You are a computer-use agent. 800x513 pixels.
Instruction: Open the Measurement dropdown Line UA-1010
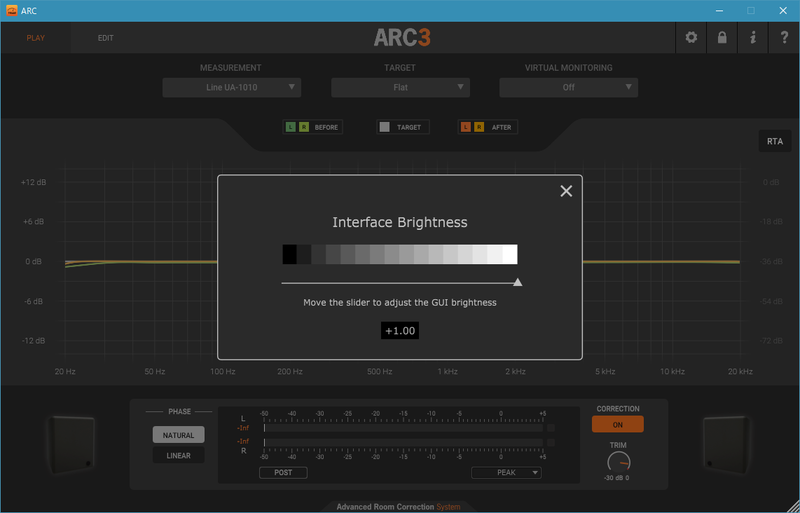232,87
